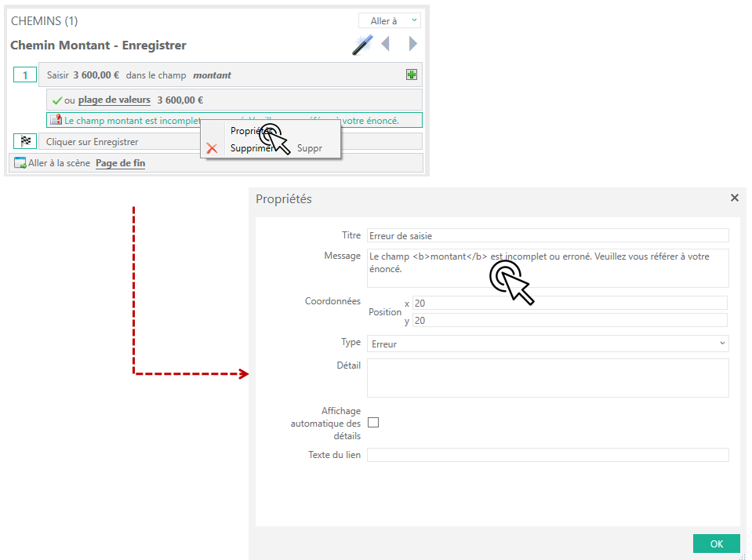Image resolution: width=752 pixels, height=560 pixels.
Task: Open the Page de fin link
Action: coord(120,163)
